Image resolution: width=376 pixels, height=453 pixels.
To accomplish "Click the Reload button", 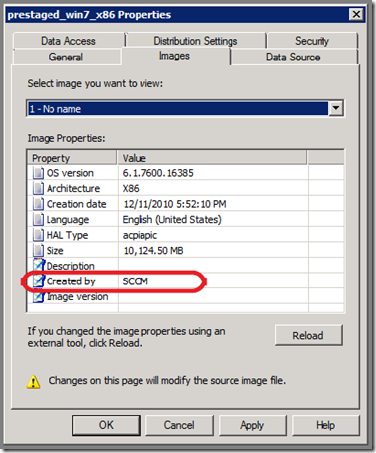I will (308, 335).
